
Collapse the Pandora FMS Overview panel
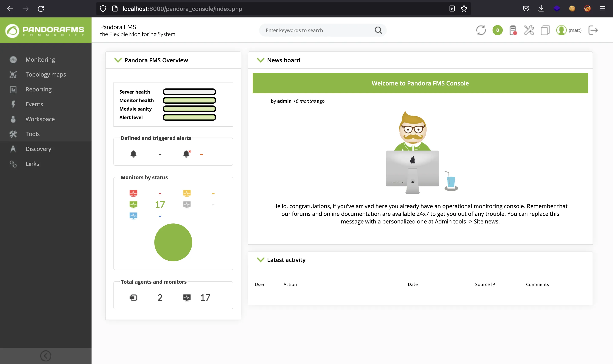(x=118, y=60)
